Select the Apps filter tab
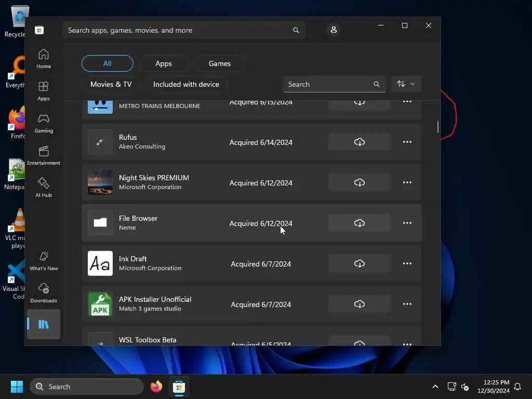The height and width of the screenshot is (399, 532). coord(164,63)
